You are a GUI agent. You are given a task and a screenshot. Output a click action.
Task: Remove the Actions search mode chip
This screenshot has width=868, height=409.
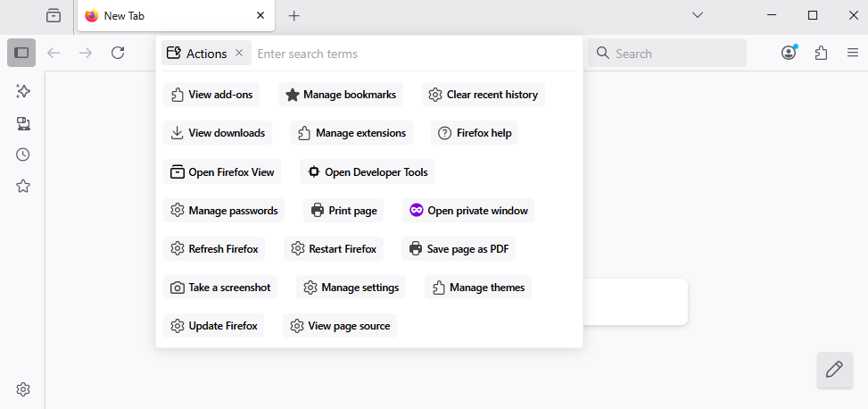[239, 54]
